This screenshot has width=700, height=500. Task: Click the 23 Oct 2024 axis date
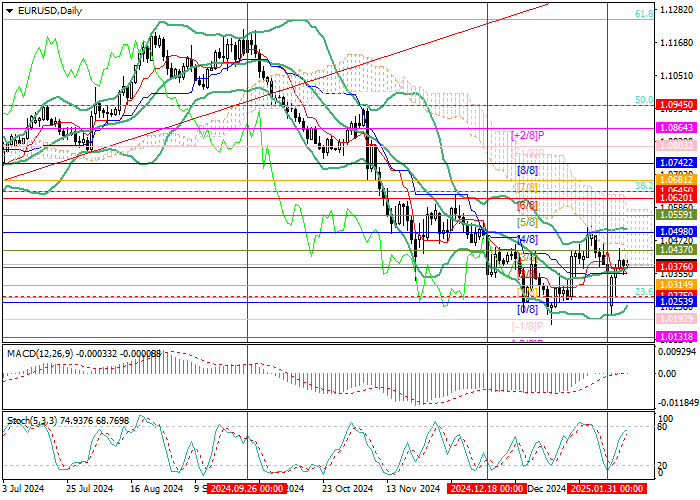coord(339,490)
